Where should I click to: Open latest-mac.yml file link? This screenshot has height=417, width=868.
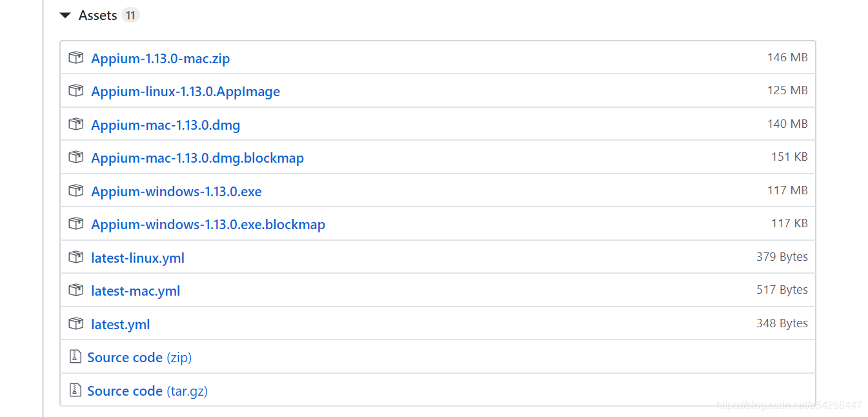(x=136, y=291)
